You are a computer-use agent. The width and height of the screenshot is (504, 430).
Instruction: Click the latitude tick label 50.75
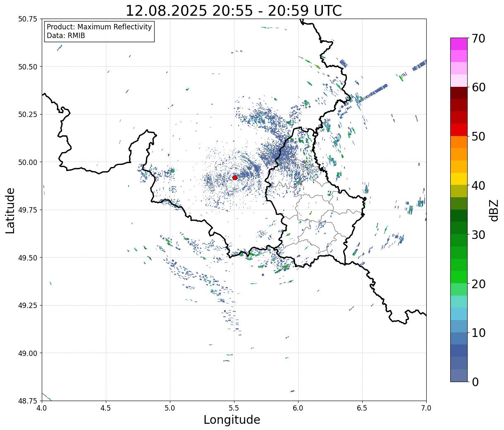(x=28, y=19)
